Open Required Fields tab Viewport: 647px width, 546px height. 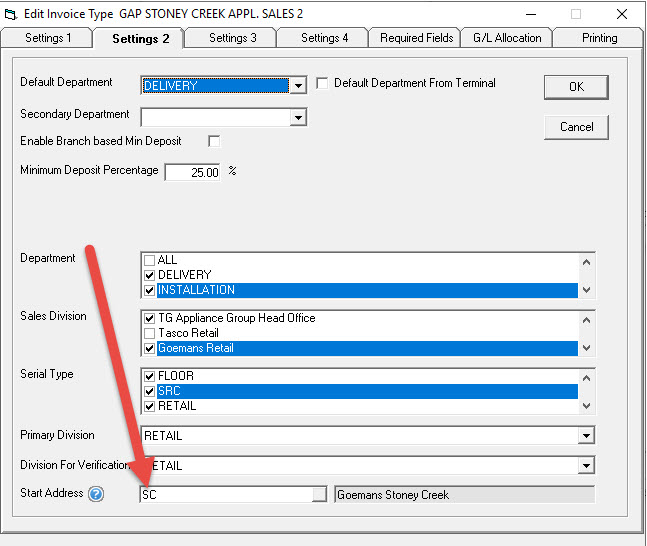coord(416,38)
